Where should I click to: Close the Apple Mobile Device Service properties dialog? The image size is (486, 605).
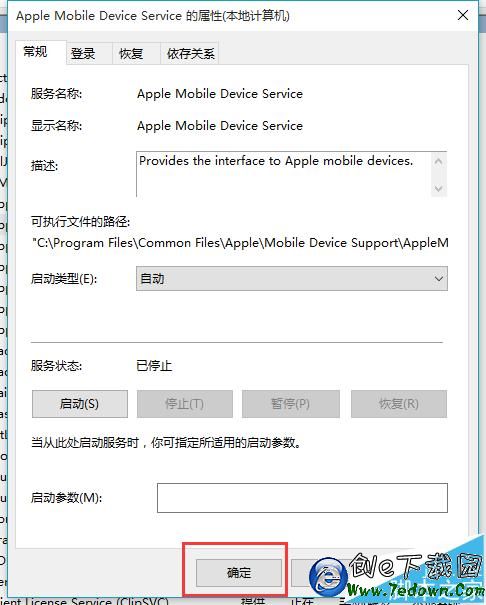click(462, 15)
